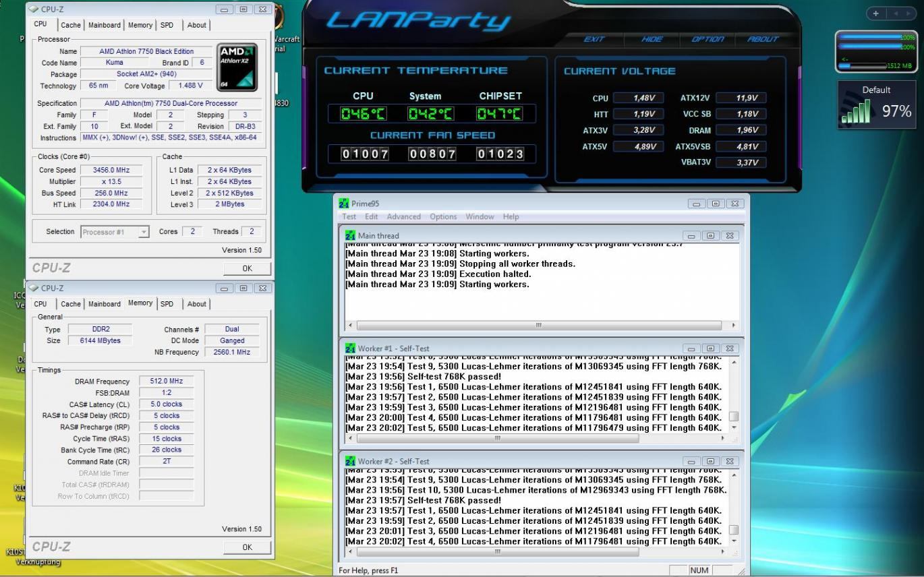
Task: Click OK in the CPU-Z processor window
Action: [x=247, y=268]
